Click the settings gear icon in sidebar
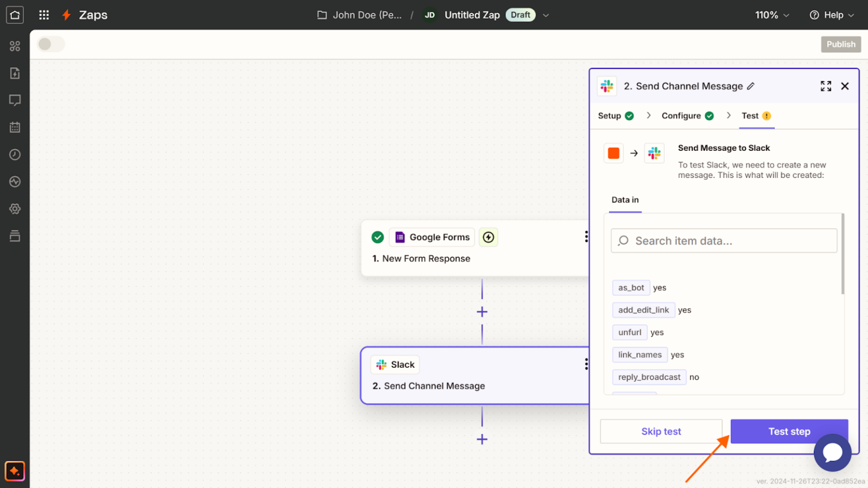The height and width of the screenshot is (488, 868). pos(15,208)
